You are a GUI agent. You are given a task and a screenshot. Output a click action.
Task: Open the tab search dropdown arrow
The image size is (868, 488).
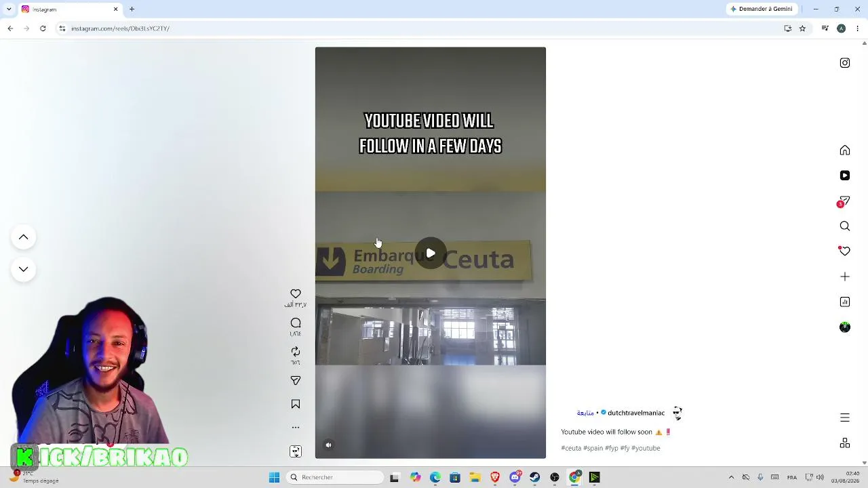[x=9, y=9]
